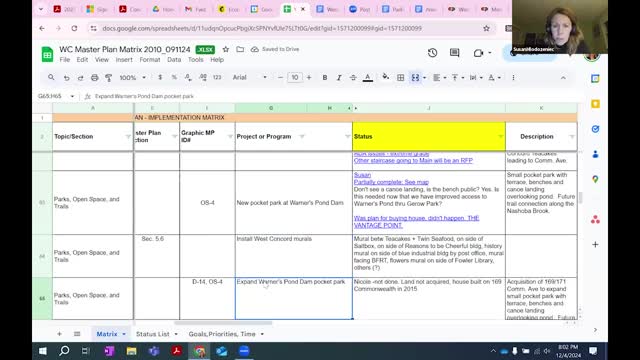The width and height of the screenshot is (640, 360).
Task: Switch to Status List sheet tab
Action: point(153,334)
